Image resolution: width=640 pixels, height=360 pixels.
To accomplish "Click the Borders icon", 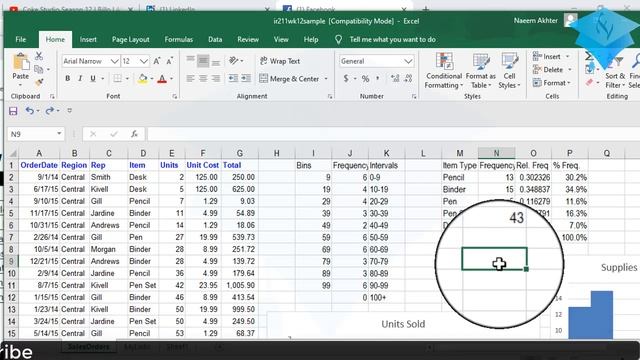I will 118,78.
